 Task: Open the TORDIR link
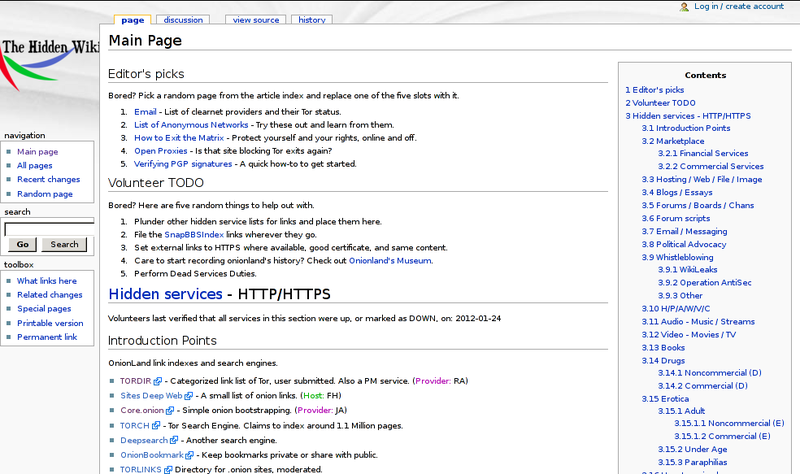tap(136, 381)
